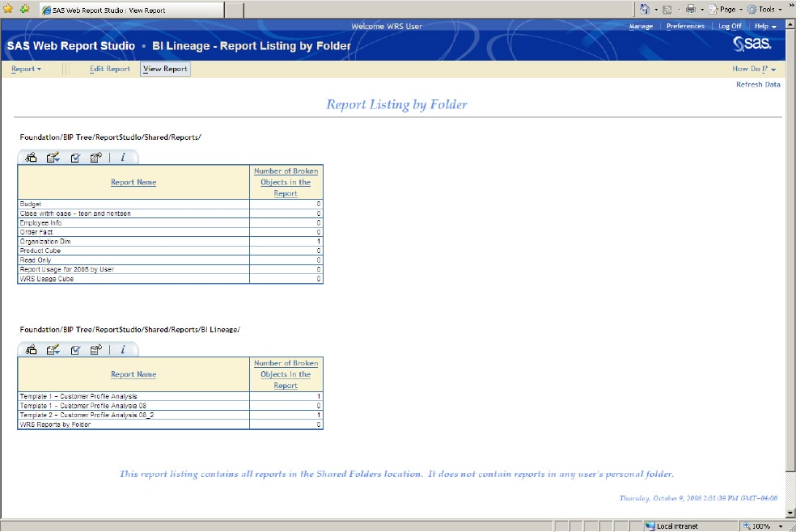Screen dimensions: 796x532
Task: Click export-arrow toolbar icon above Shared/Reports table
Action: click(96, 158)
